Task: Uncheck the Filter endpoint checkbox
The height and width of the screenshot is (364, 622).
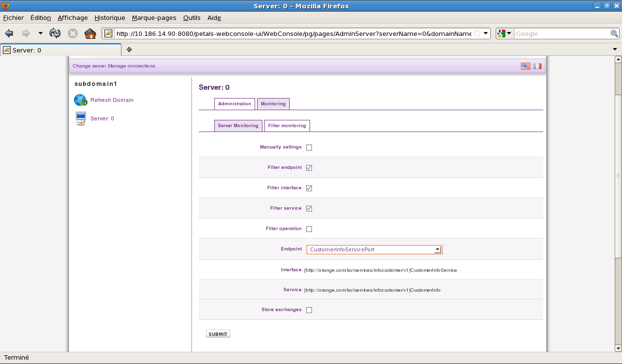Action: point(309,168)
